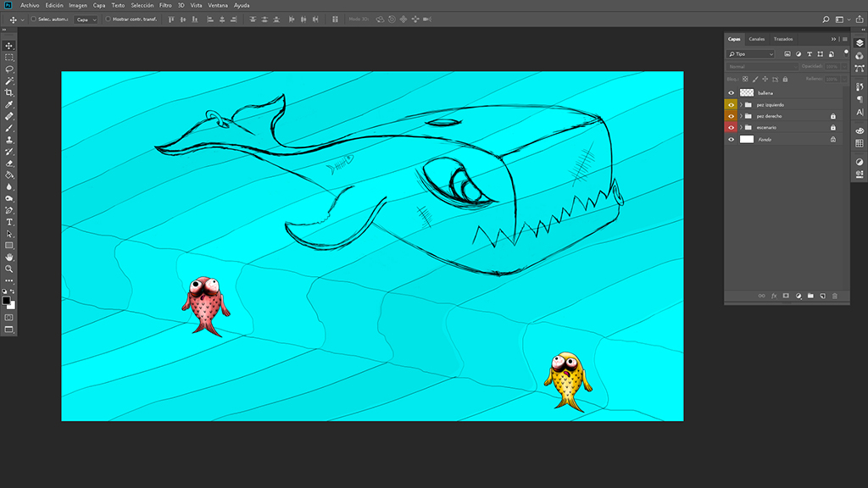Select the Crop tool

coord(9,92)
